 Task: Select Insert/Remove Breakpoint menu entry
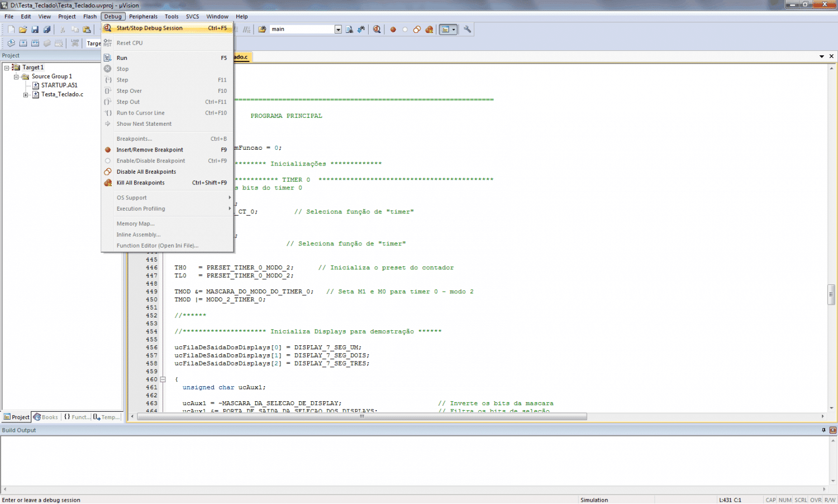[150, 150]
